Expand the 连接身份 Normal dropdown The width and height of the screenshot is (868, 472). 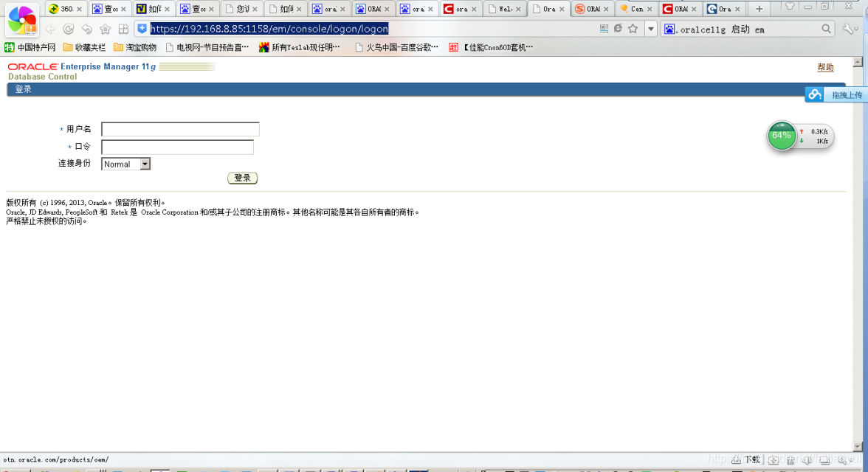pyautogui.click(x=125, y=164)
